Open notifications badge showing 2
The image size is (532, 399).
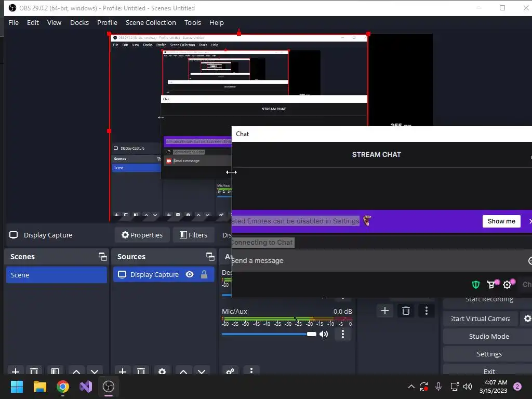pyautogui.click(x=517, y=387)
